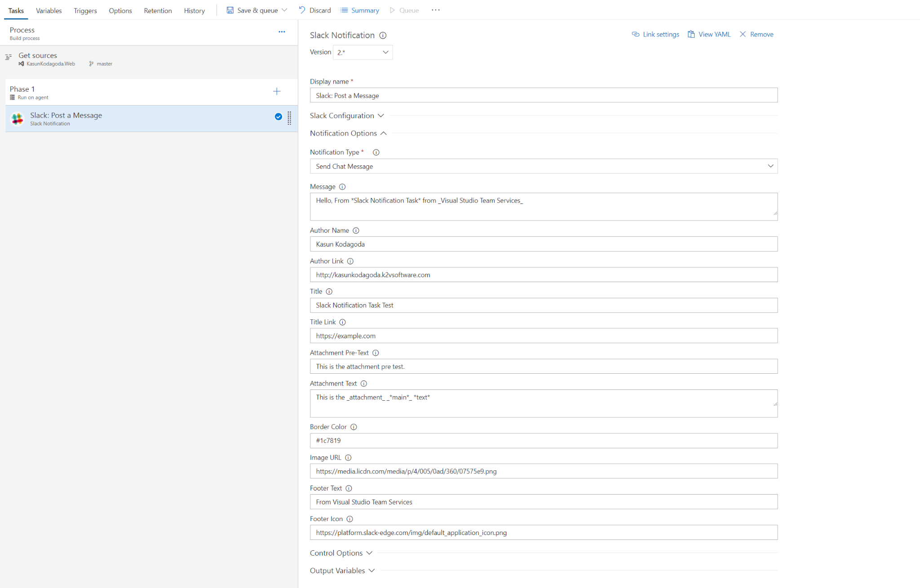
Task: Open the Triggers tab
Action: (x=85, y=10)
